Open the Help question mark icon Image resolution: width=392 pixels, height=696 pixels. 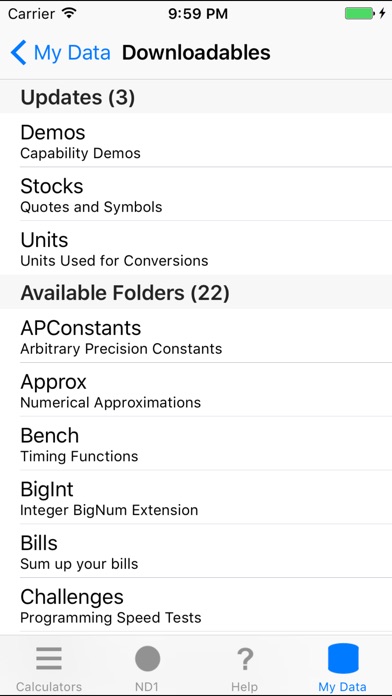pos(245,659)
